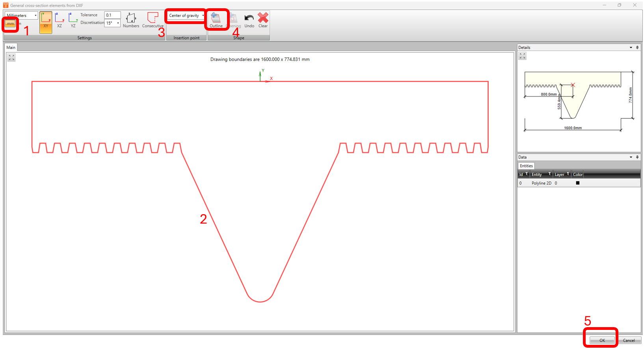This screenshot has height=348, width=644.
Task: Filter the Layer column
Action: [568, 174]
